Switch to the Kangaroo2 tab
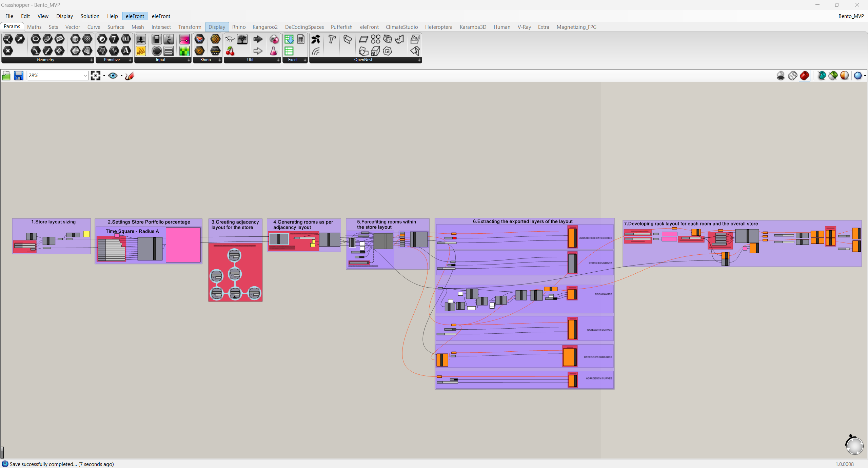Viewport: 868px width, 468px height. click(265, 27)
